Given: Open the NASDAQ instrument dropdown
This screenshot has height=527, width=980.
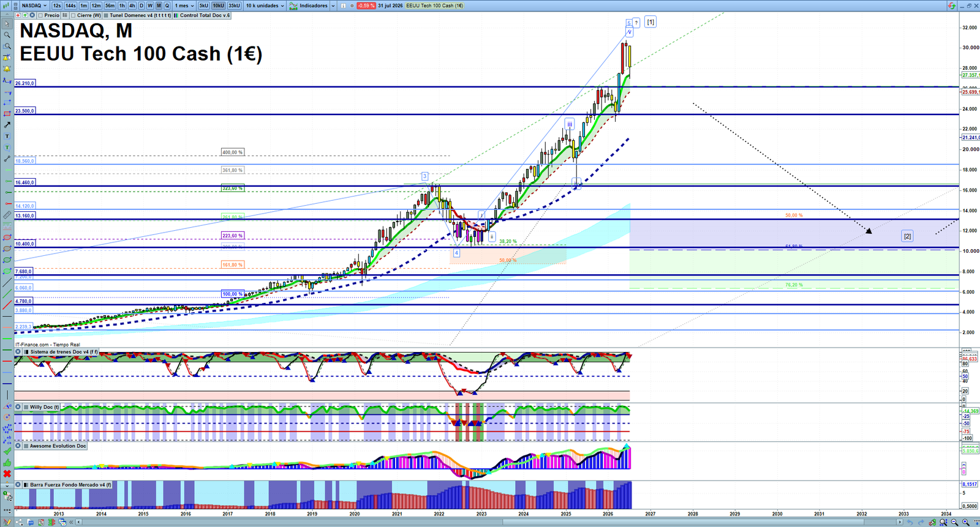Looking at the screenshot, I should click(x=34, y=6).
